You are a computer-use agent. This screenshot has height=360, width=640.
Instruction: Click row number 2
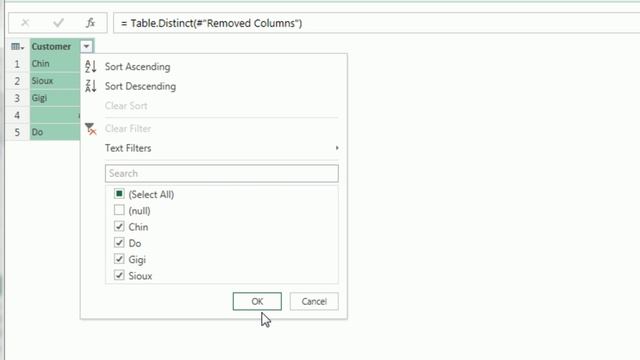(17, 81)
